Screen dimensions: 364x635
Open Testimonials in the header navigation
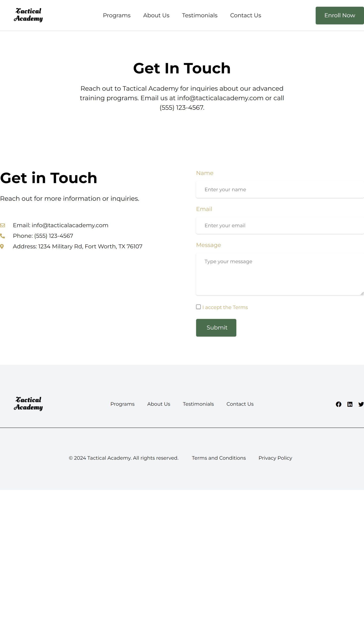point(200,16)
